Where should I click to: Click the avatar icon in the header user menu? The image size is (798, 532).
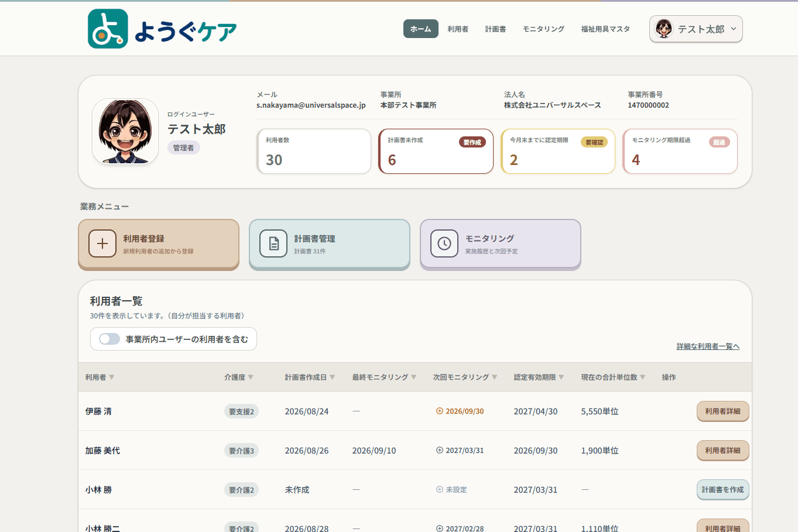[664, 29]
